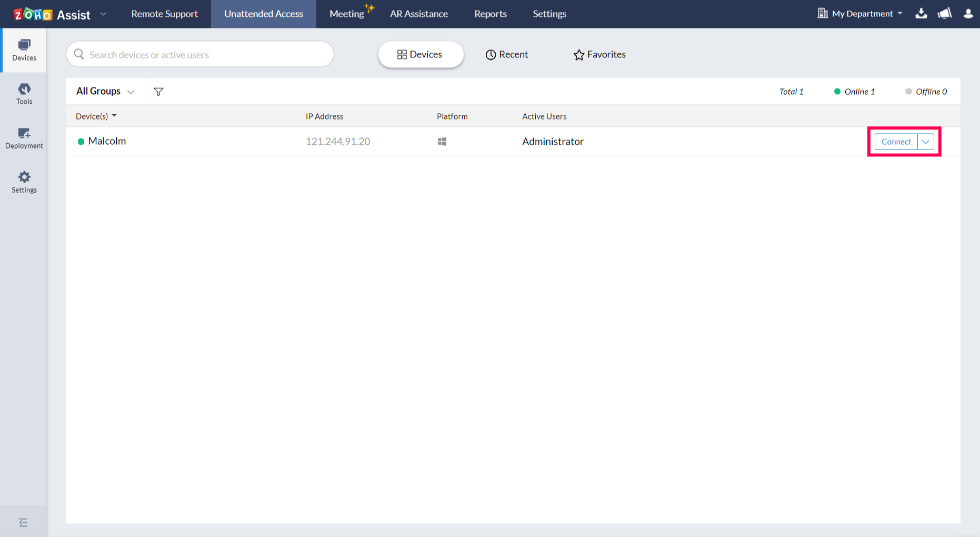980x537 pixels.
Task: Open the My Department switcher dropdown
Action: (860, 13)
